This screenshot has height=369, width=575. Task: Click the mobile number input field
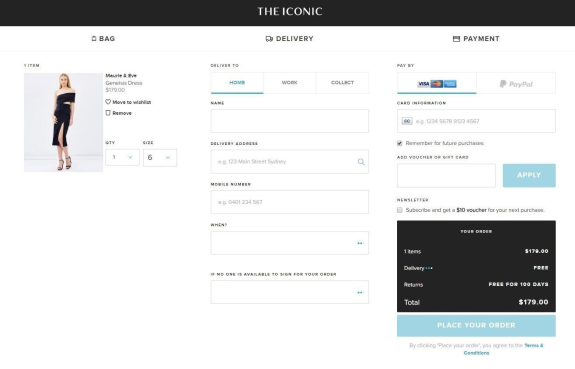(289, 202)
